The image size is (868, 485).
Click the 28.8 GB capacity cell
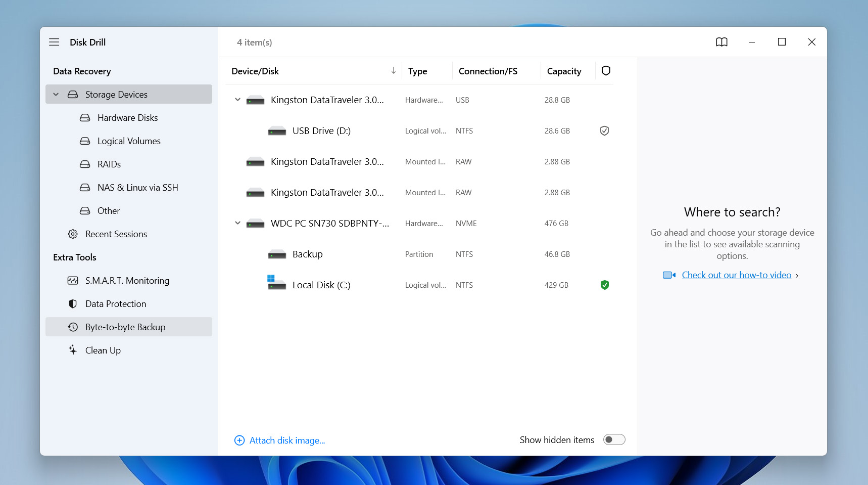tap(557, 100)
